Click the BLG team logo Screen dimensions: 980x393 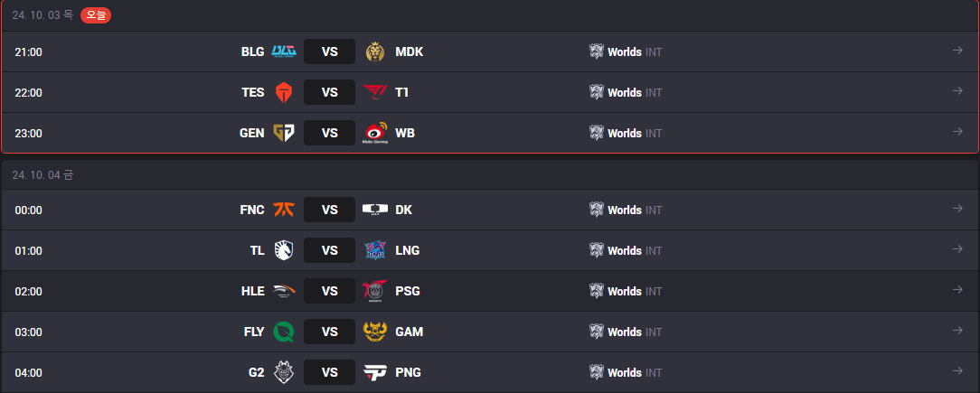(x=284, y=51)
